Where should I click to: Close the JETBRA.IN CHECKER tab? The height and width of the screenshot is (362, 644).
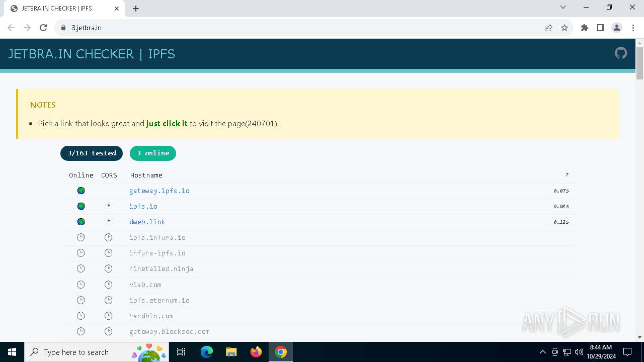tap(117, 9)
